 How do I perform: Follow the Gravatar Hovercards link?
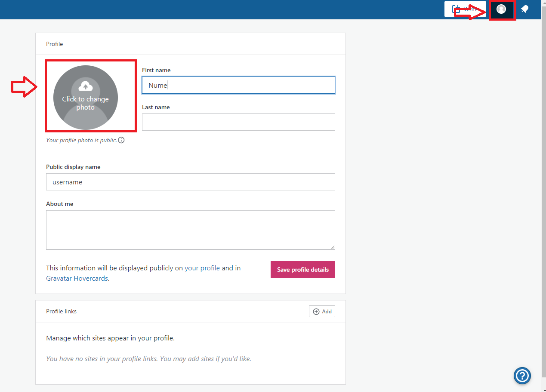tap(77, 279)
